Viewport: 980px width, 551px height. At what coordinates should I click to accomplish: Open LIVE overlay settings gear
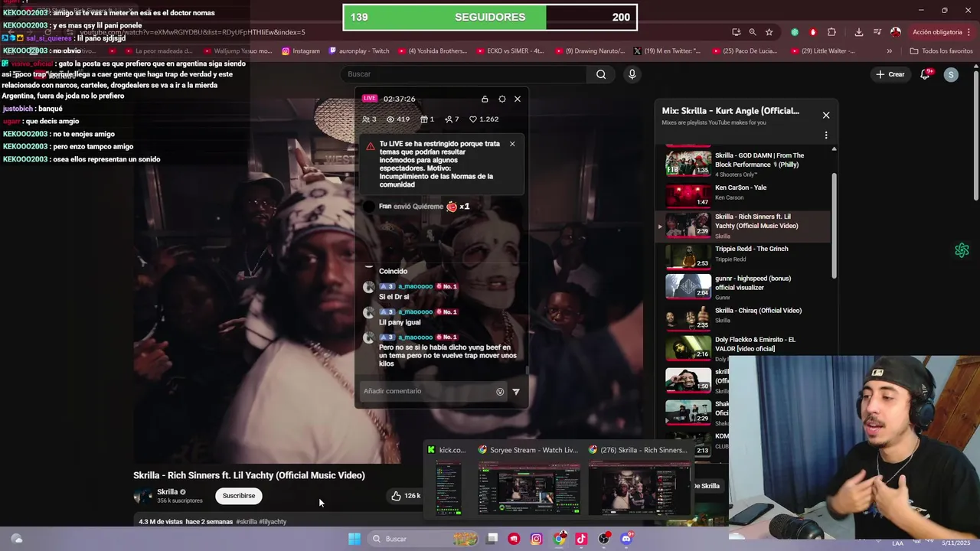point(502,99)
